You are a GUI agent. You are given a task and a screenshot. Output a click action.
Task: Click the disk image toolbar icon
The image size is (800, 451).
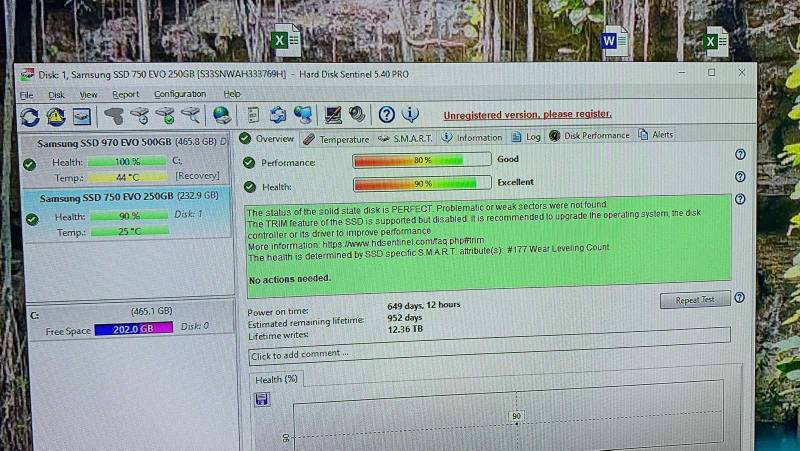point(82,117)
